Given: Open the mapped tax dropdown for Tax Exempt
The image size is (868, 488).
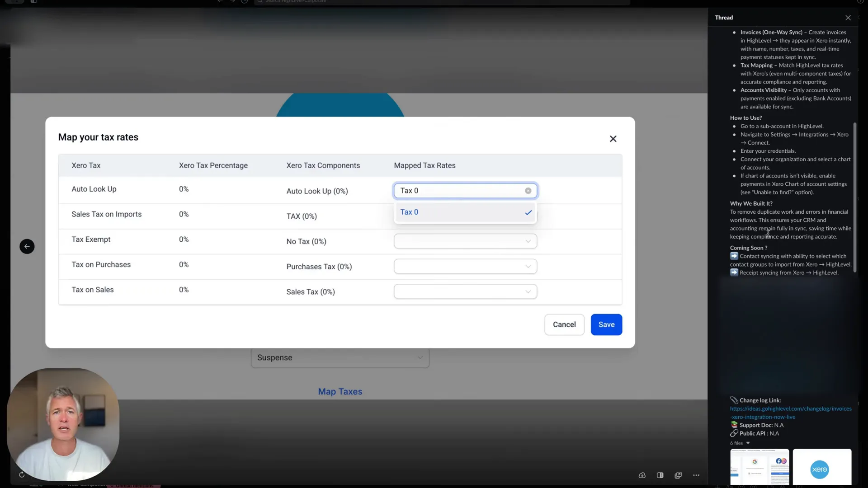Looking at the screenshot, I should point(465,241).
